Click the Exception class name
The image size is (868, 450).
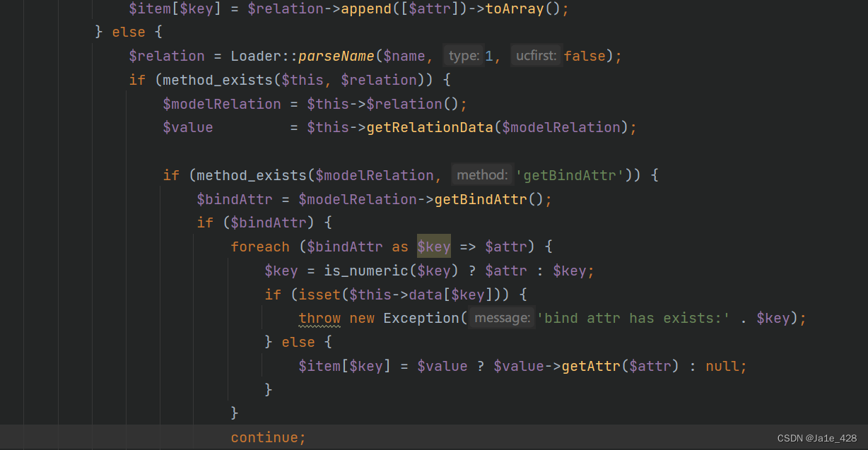point(421,319)
